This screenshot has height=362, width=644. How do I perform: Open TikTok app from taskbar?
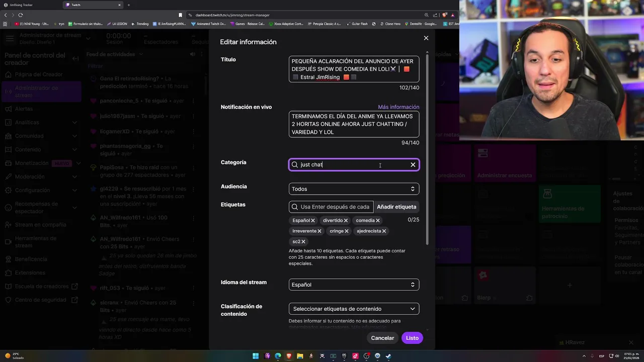point(355,356)
